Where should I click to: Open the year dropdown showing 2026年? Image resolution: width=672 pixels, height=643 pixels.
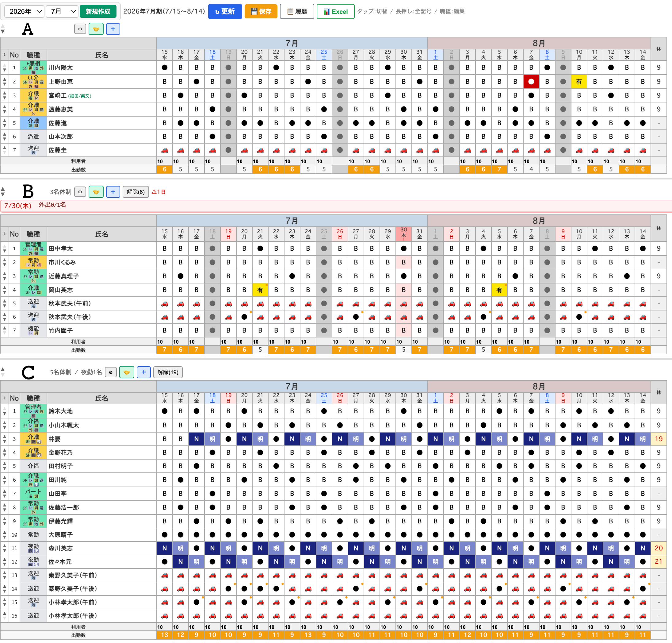24,11
